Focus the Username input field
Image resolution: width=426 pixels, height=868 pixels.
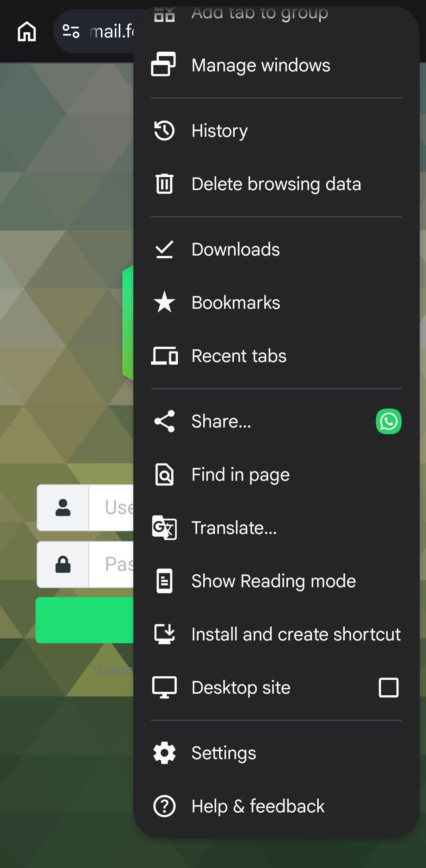coord(111,508)
